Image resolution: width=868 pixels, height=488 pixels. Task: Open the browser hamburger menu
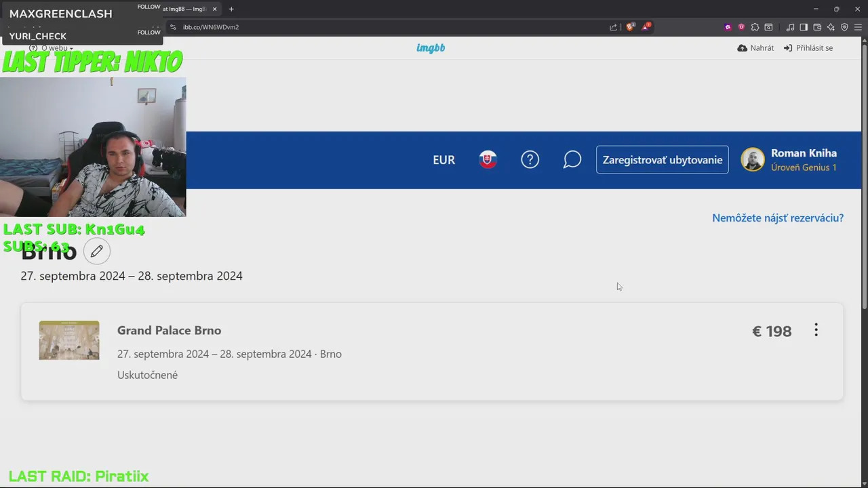(858, 27)
